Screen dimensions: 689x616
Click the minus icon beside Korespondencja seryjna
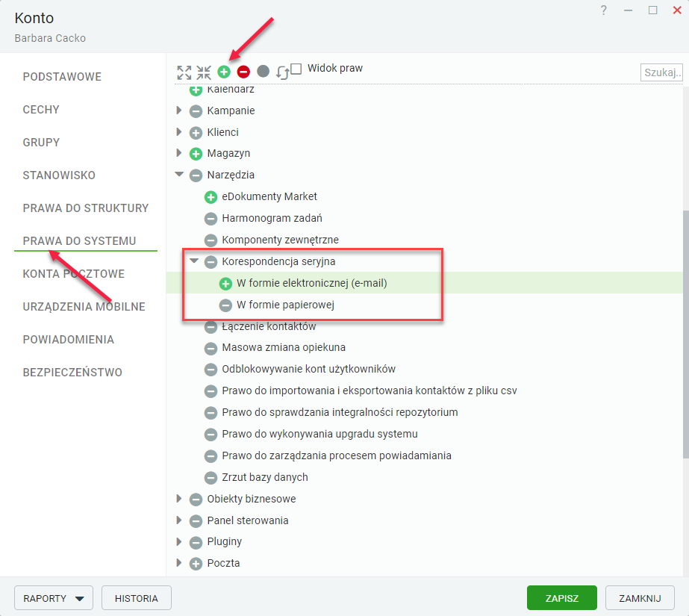(x=211, y=262)
